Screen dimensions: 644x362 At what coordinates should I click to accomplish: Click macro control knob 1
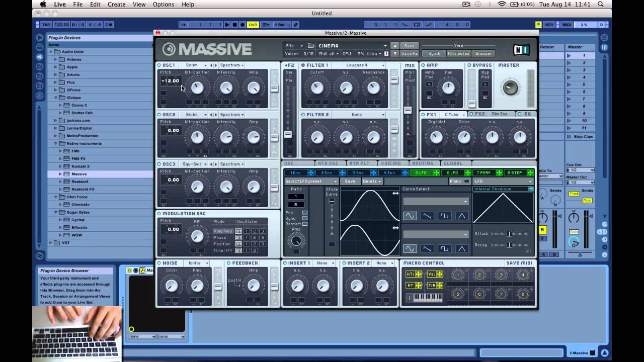click(x=457, y=275)
